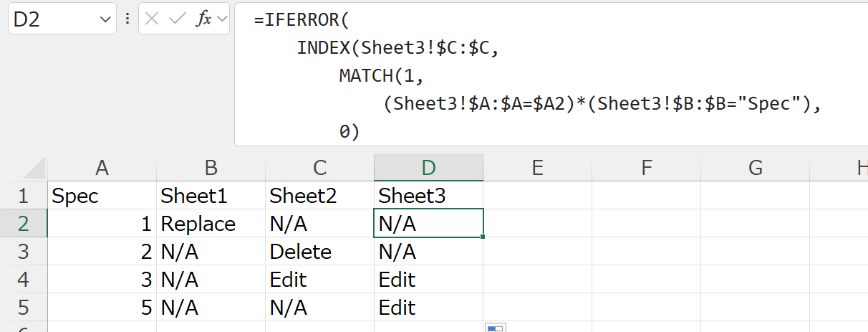
Task: Click cell D4 containing Edit
Action: click(x=428, y=280)
